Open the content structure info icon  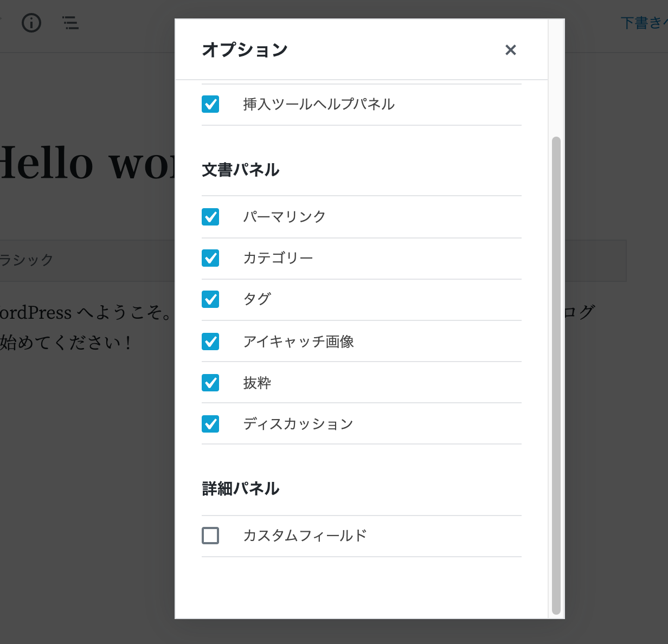(x=31, y=23)
